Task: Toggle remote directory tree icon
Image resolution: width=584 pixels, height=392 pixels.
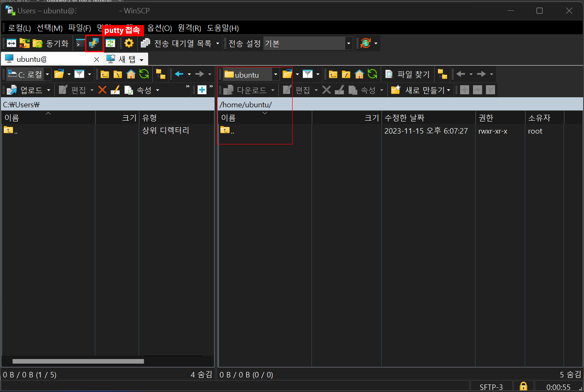Action: tap(442, 74)
